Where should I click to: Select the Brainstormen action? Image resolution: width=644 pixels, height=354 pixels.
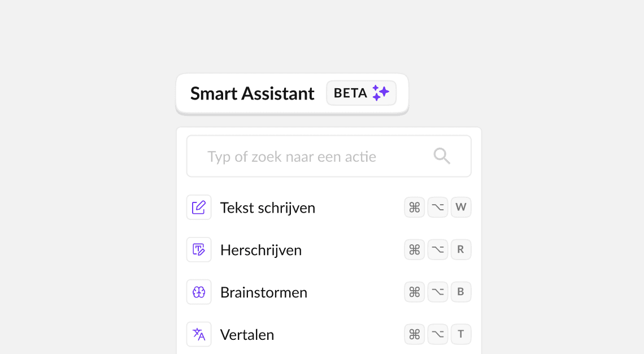tap(329, 292)
